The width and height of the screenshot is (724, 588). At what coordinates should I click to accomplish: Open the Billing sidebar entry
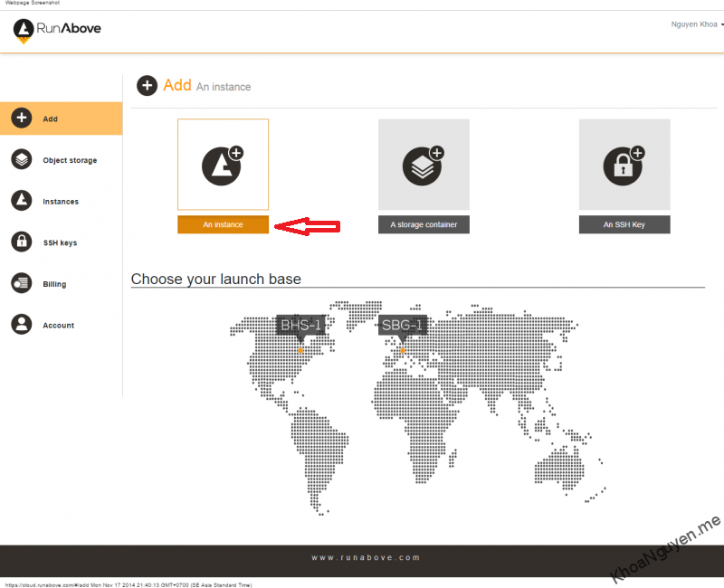pyautogui.click(x=61, y=284)
